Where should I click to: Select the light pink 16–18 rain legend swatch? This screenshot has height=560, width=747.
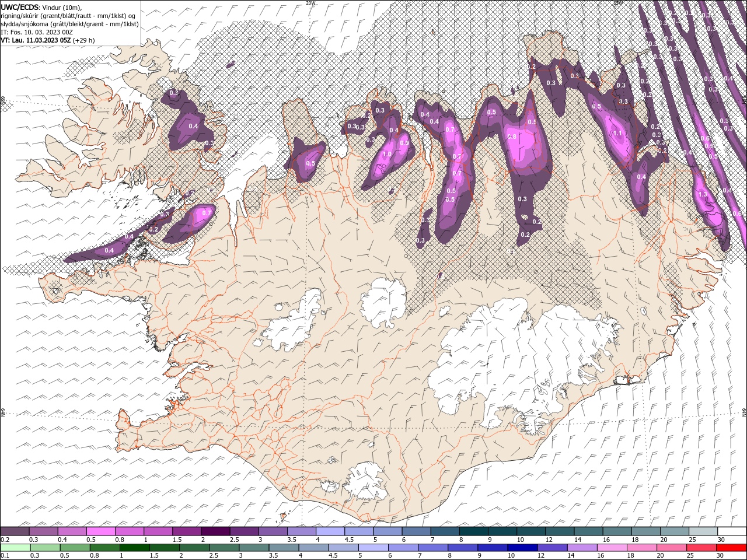(x=612, y=548)
